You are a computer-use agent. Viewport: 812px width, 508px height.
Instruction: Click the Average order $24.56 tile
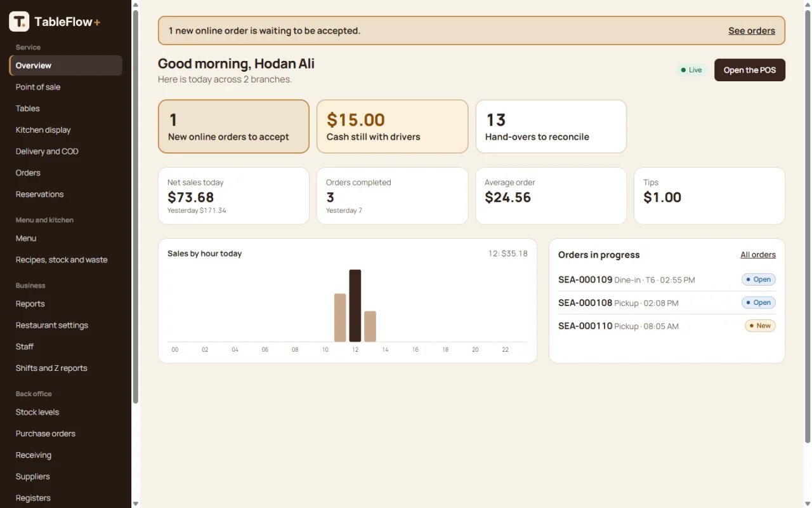click(551, 196)
